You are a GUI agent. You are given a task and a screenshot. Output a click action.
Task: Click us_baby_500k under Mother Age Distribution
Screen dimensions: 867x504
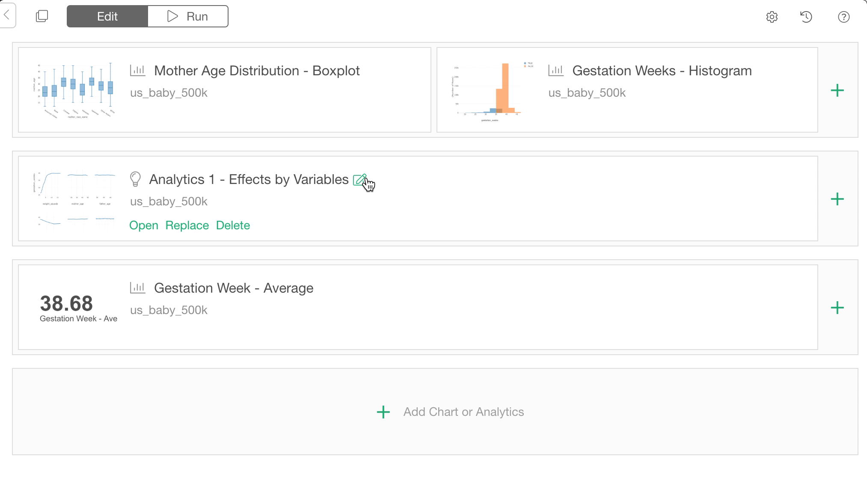pyautogui.click(x=169, y=93)
